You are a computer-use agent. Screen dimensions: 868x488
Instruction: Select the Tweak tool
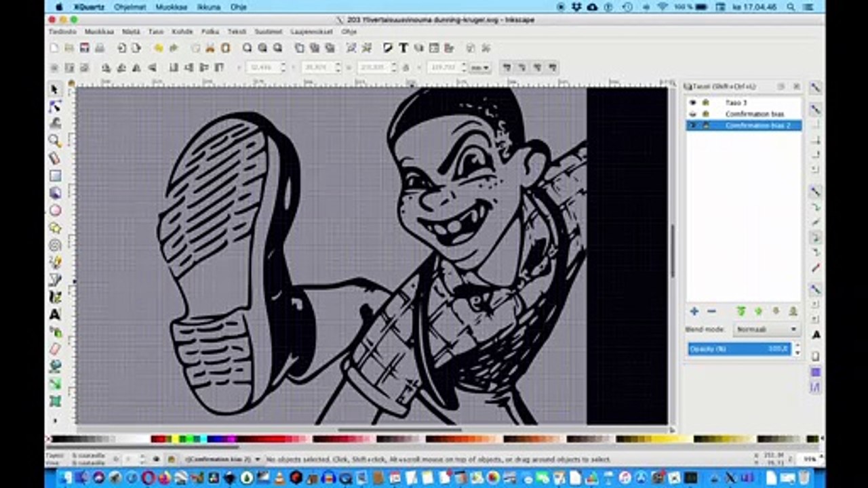click(55, 123)
